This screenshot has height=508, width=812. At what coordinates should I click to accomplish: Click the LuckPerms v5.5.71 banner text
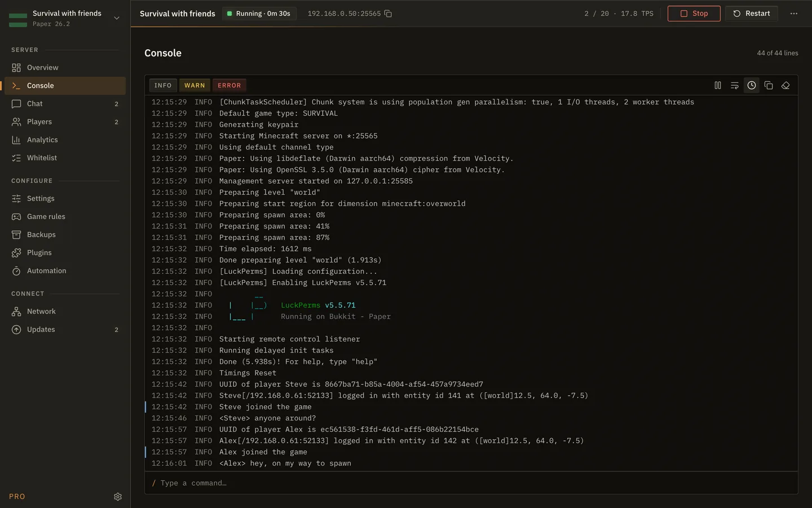[x=318, y=305]
